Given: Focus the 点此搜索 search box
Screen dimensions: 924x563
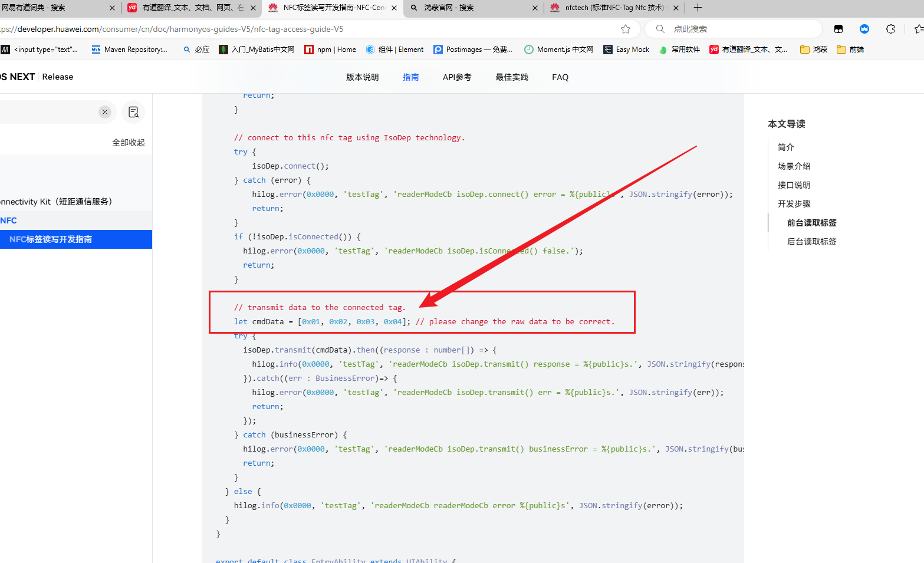Looking at the screenshot, I should 733,29.
